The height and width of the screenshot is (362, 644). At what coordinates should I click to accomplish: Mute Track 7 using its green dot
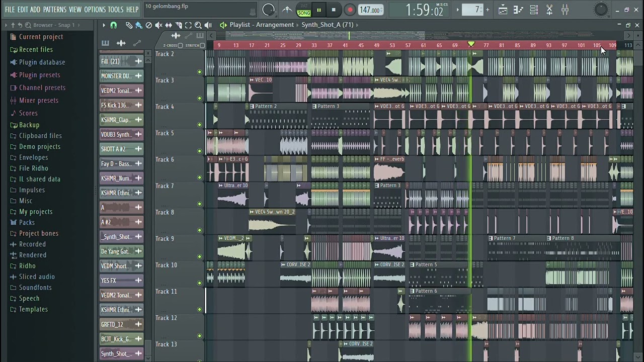[200, 204]
